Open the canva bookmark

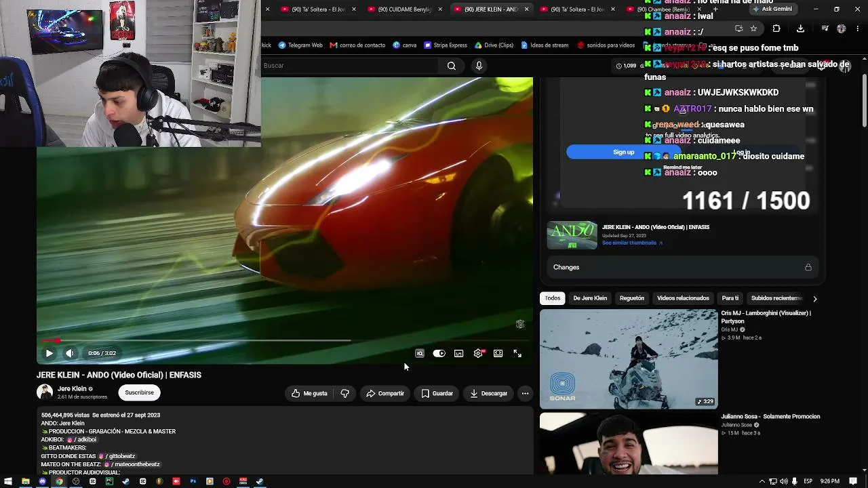tap(405, 45)
